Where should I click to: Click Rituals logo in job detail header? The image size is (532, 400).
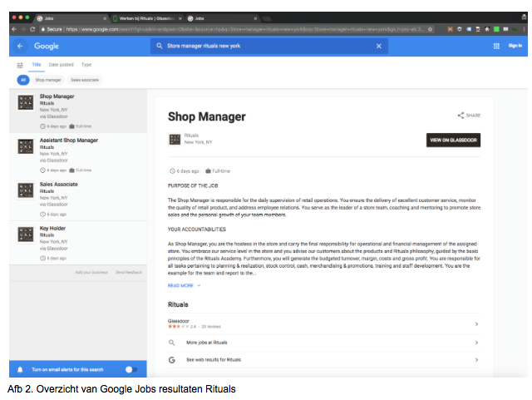(x=175, y=139)
